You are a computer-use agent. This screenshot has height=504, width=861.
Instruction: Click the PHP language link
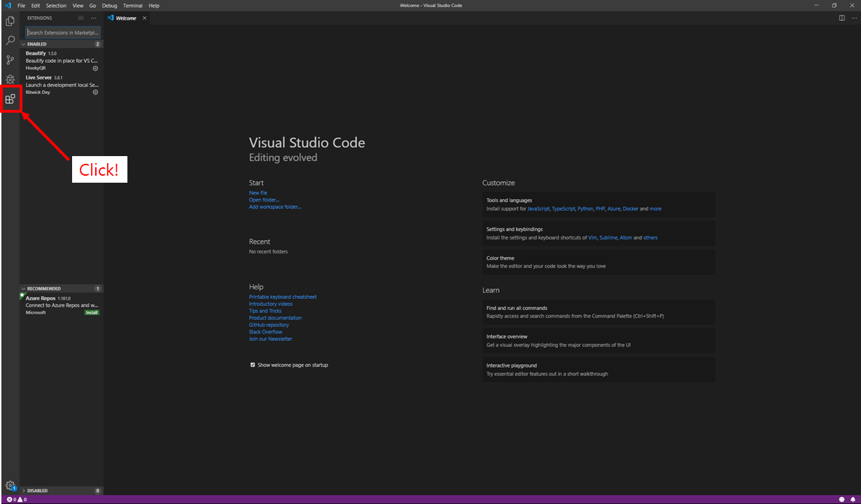pyautogui.click(x=600, y=209)
